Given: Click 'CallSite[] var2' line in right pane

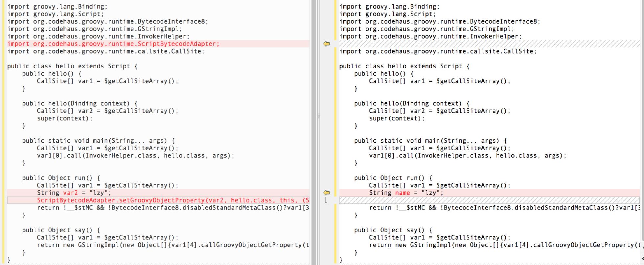Looking at the screenshot, I should pyautogui.click(x=440, y=111).
